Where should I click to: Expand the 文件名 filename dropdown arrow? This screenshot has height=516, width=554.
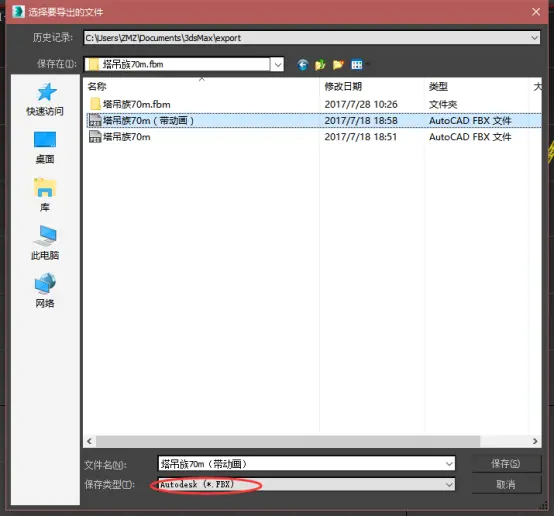tap(449, 464)
